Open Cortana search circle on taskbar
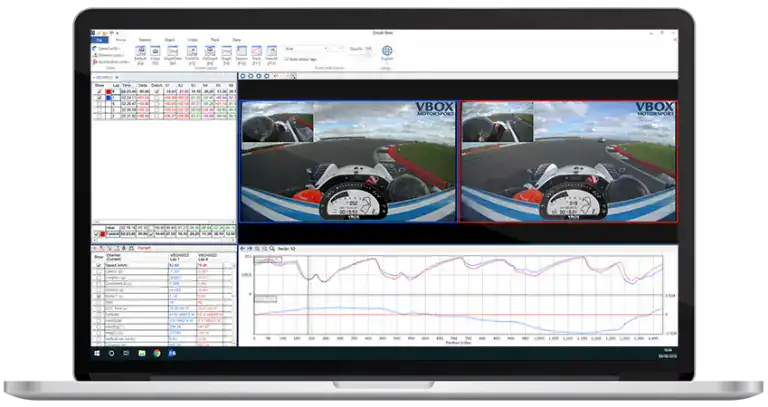Image resolution: width=768 pixels, height=407 pixels. [111, 353]
